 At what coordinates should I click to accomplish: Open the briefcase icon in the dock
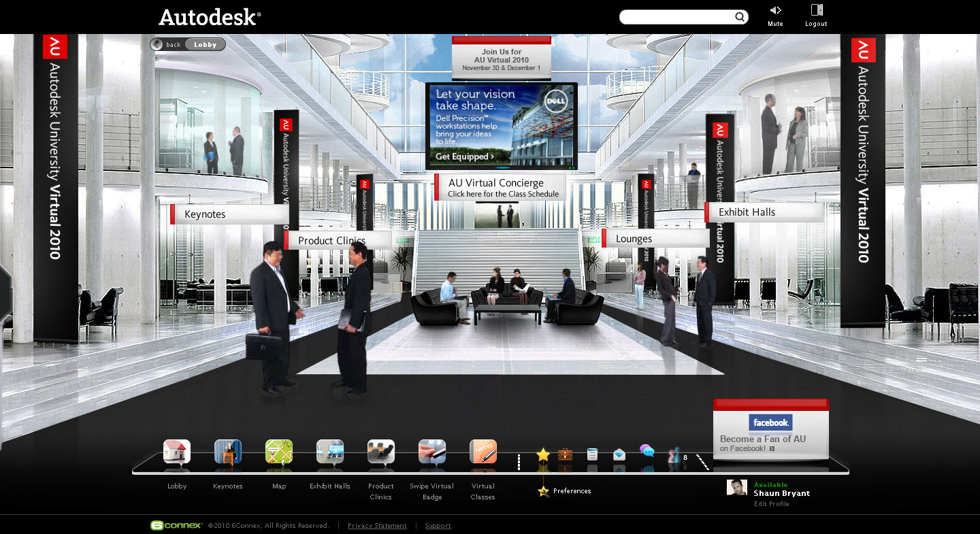(x=565, y=454)
